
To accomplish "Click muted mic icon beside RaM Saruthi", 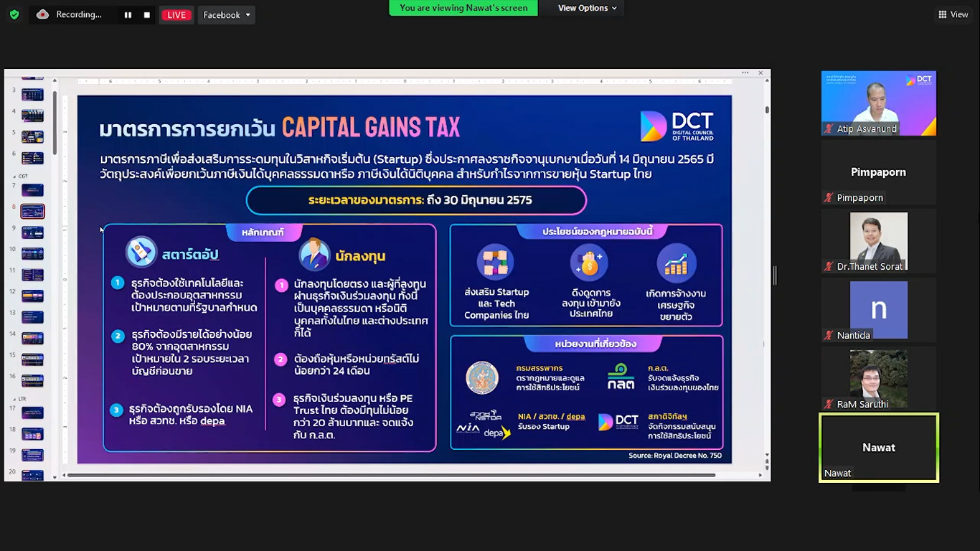I will pyautogui.click(x=829, y=405).
